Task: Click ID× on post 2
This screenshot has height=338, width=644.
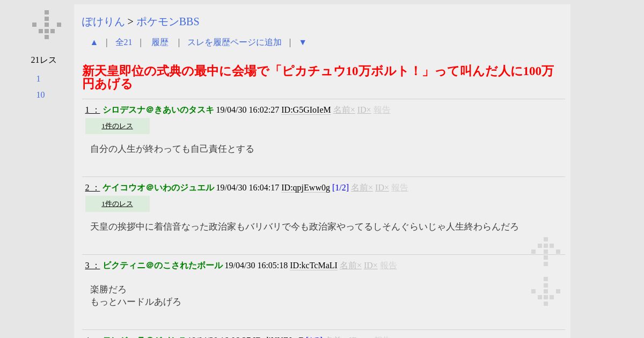Action: [382, 188]
